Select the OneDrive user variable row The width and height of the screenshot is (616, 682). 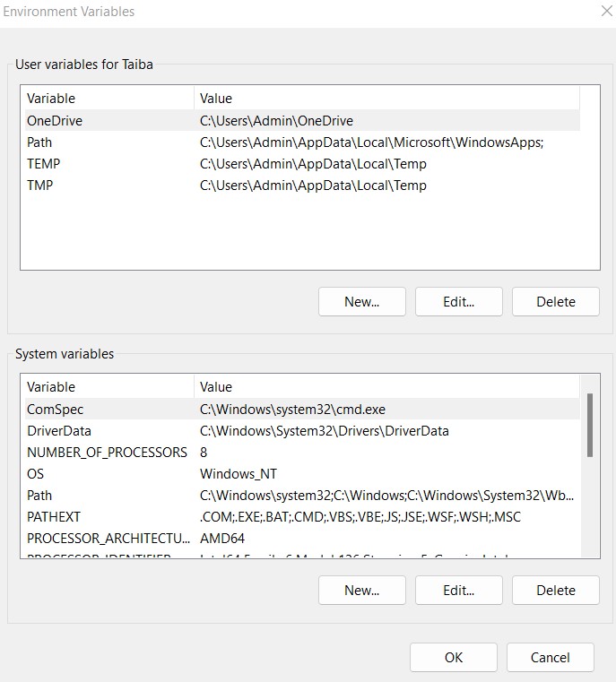[56, 121]
